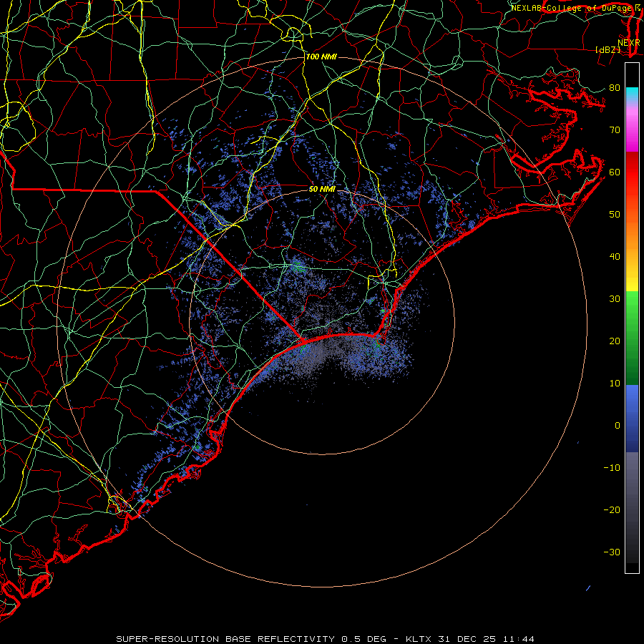Viewport: 644px width, 644px height.
Task: Click the 30 value on the color scale
Action: 615,298
